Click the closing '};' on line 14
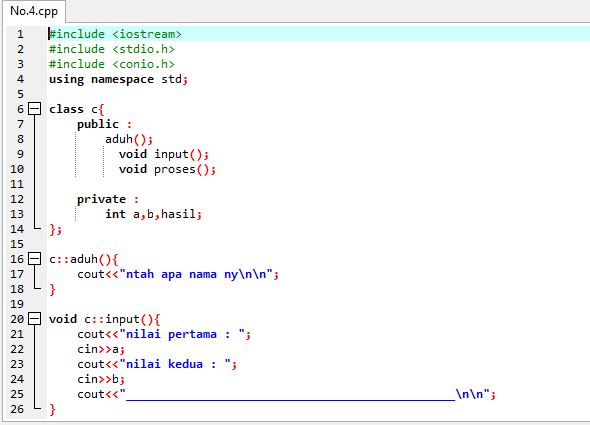The image size is (590, 425). [x=55, y=229]
